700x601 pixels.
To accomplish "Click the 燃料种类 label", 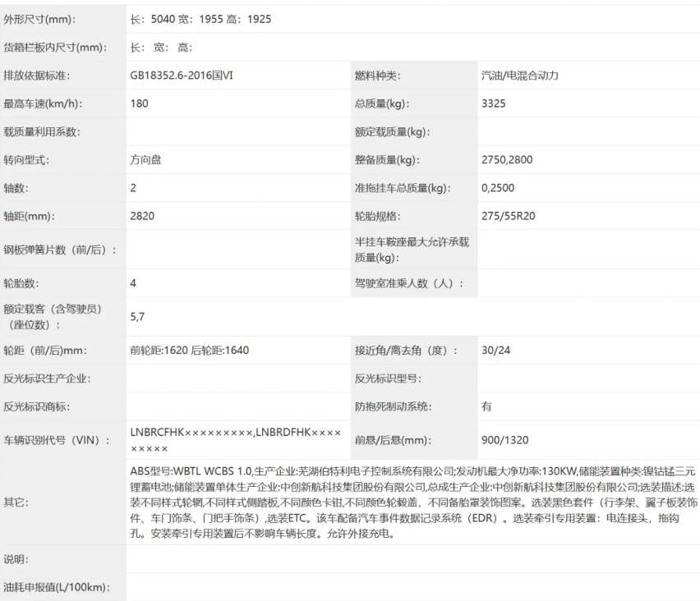I will pyautogui.click(x=378, y=76).
